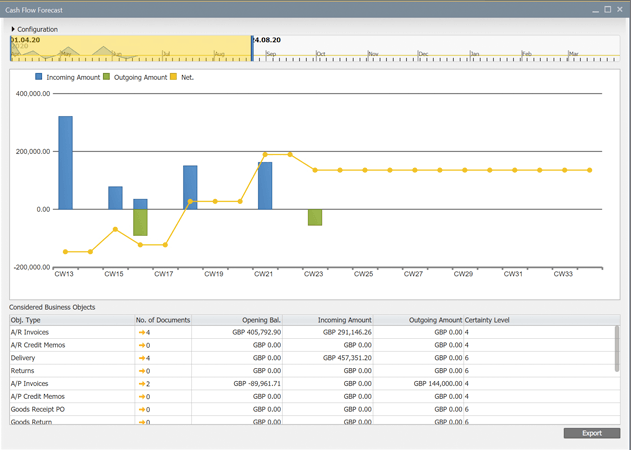Select the A/P Invoices row label

click(x=29, y=384)
